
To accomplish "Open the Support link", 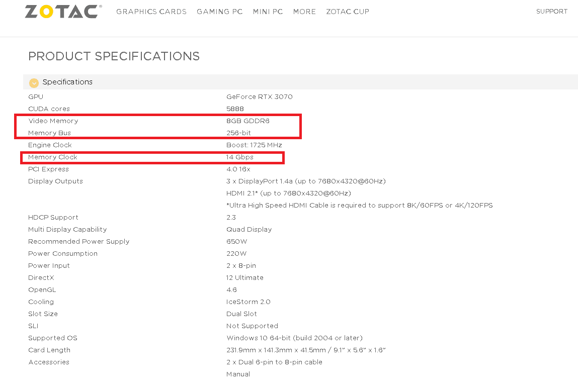I will (x=551, y=12).
